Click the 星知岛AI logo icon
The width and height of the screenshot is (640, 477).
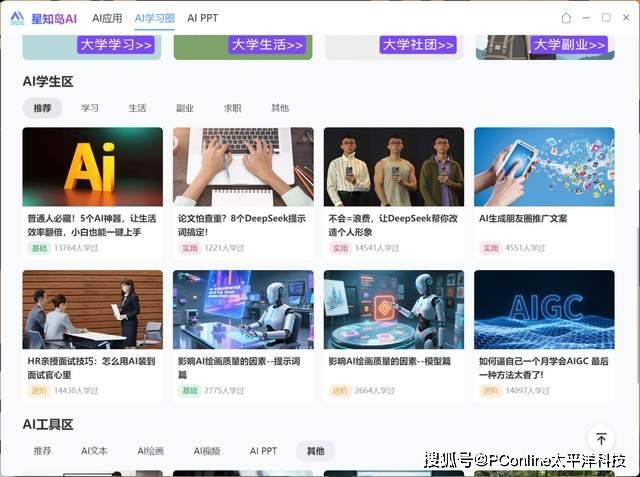pyautogui.click(x=17, y=18)
